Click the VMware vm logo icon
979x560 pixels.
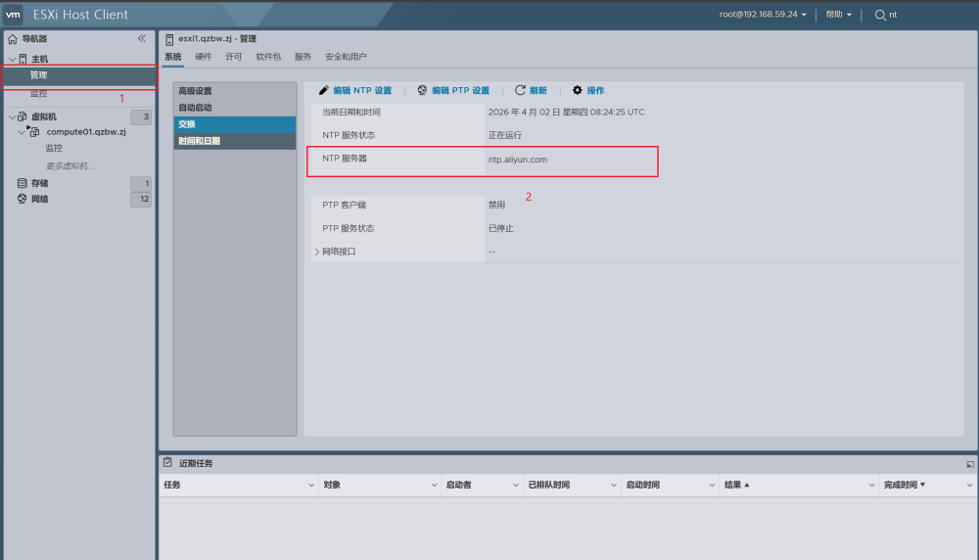(14, 15)
